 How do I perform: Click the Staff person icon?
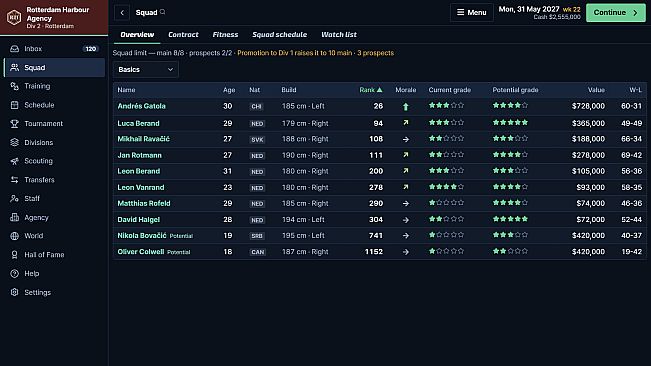point(15,198)
